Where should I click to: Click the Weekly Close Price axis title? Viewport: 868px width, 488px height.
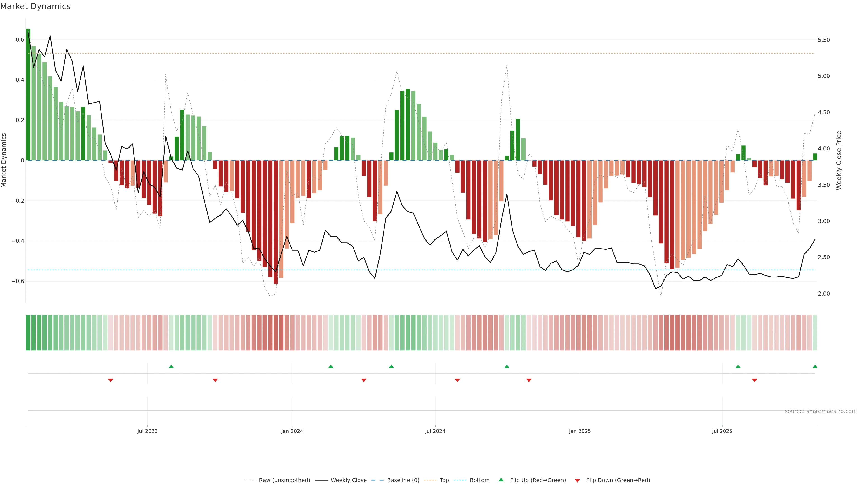click(x=839, y=160)
